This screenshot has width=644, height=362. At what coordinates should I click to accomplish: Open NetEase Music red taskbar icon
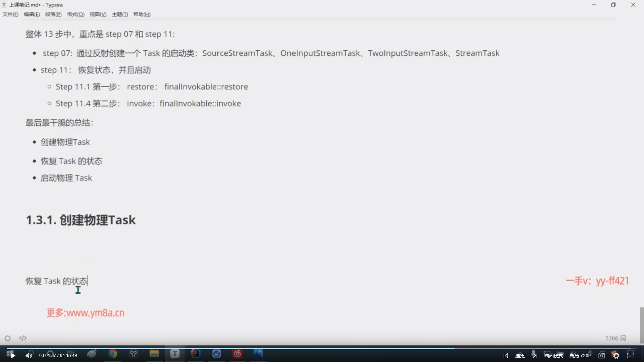tap(237, 354)
